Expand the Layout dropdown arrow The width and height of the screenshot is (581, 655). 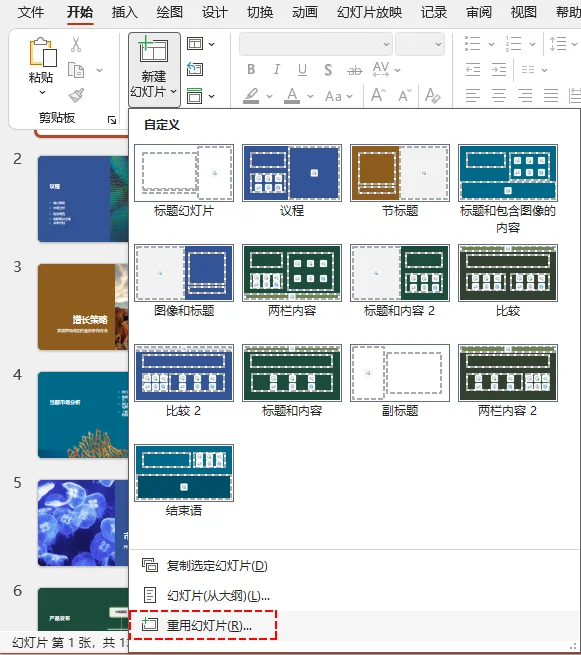212,44
